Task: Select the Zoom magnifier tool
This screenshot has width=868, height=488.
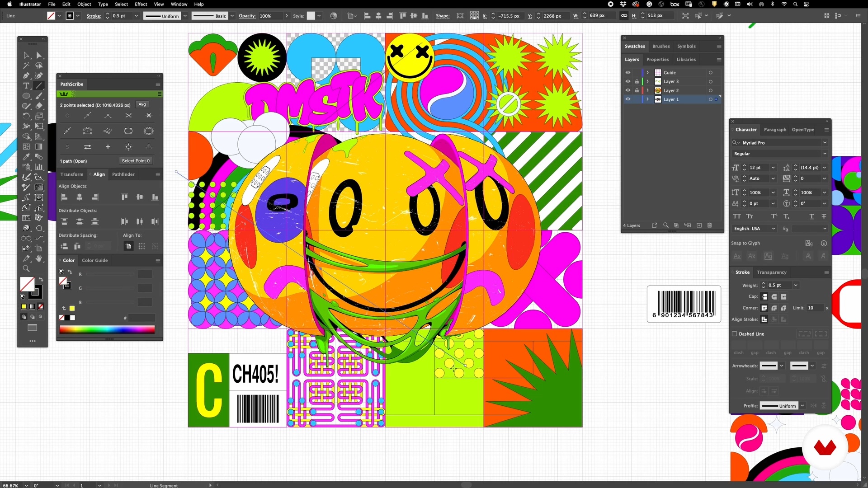Action: [26, 269]
